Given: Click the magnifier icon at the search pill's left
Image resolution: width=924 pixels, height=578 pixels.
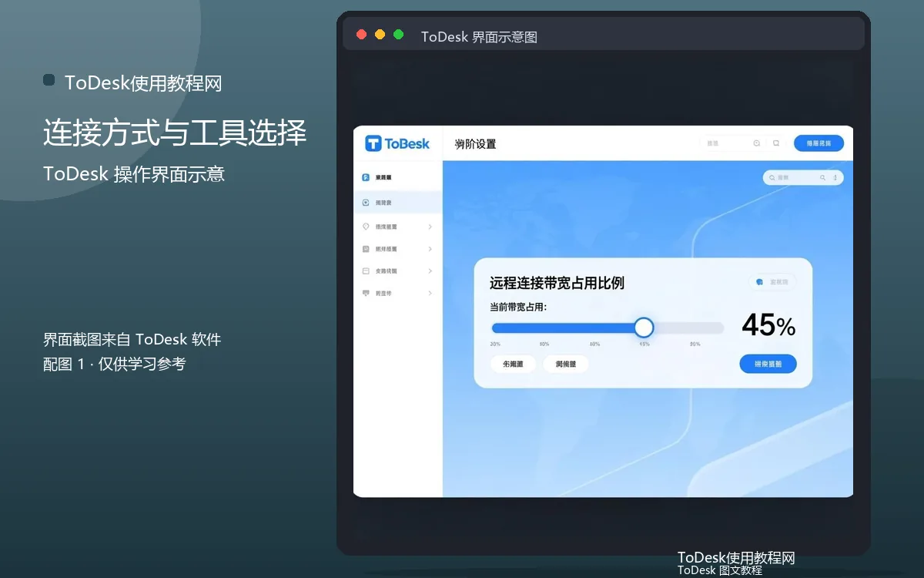Looking at the screenshot, I should pos(771,177).
